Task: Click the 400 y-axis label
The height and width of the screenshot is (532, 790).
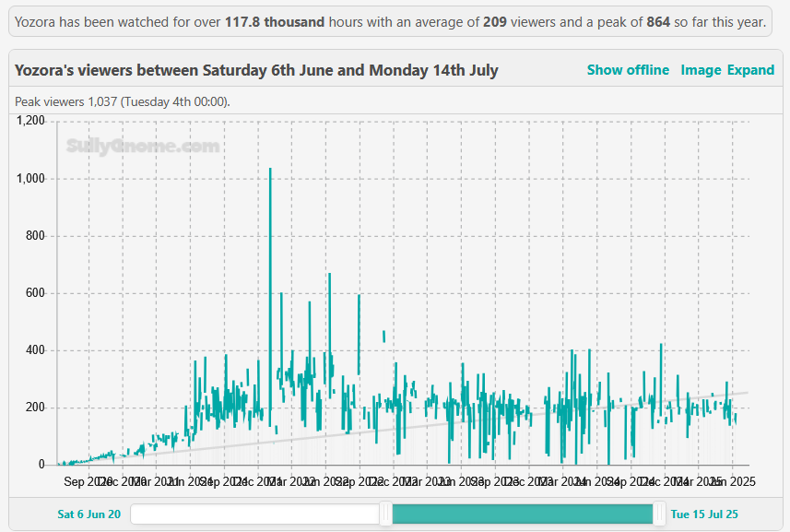Action: click(x=35, y=350)
